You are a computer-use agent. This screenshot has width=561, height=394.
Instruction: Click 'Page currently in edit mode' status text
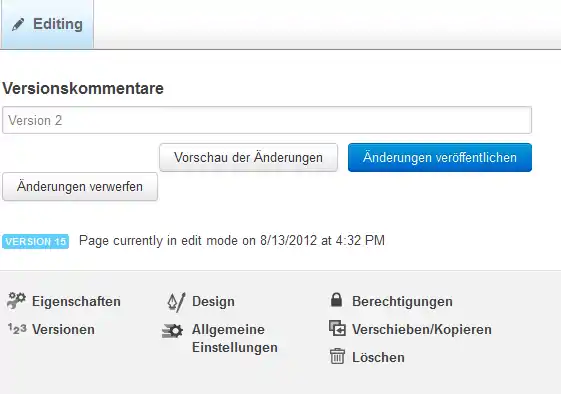point(232,240)
